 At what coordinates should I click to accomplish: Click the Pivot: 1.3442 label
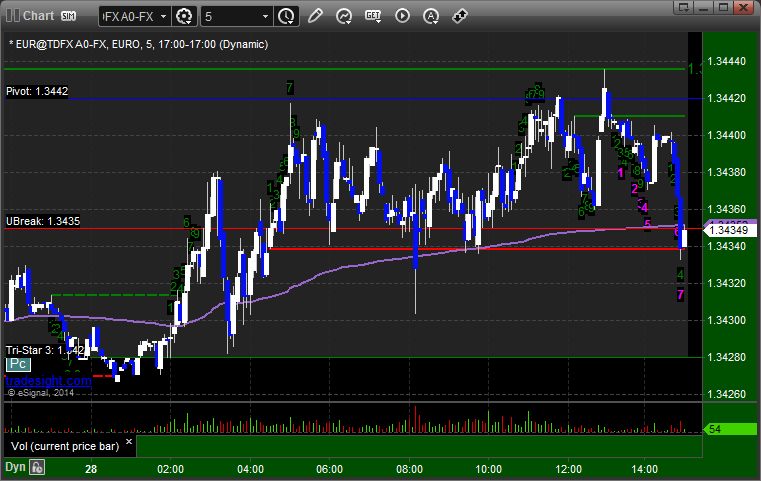(x=37, y=91)
